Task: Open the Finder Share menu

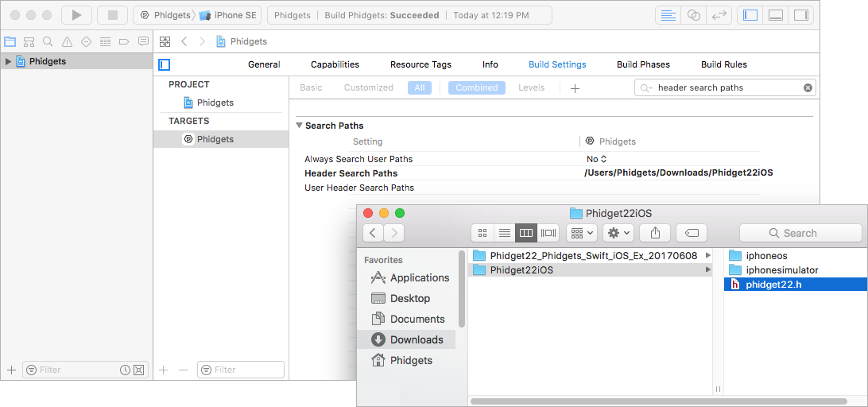Action: click(655, 233)
